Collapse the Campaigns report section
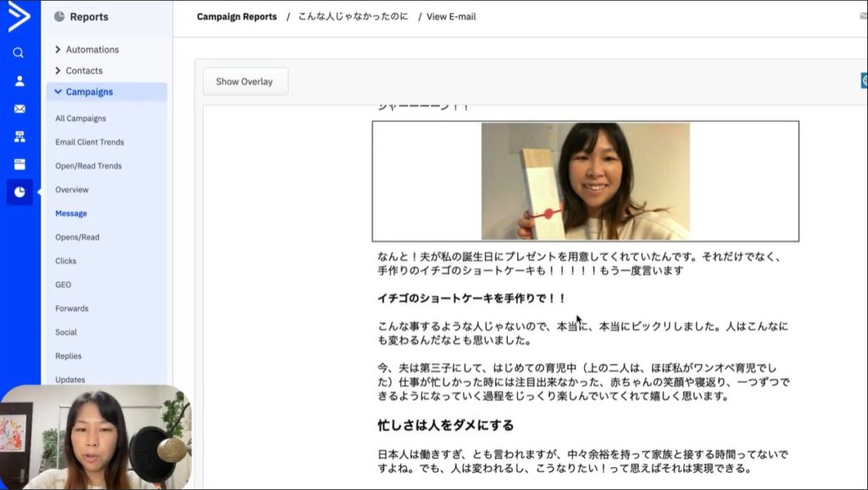This screenshot has width=868, height=490. tap(88, 92)
